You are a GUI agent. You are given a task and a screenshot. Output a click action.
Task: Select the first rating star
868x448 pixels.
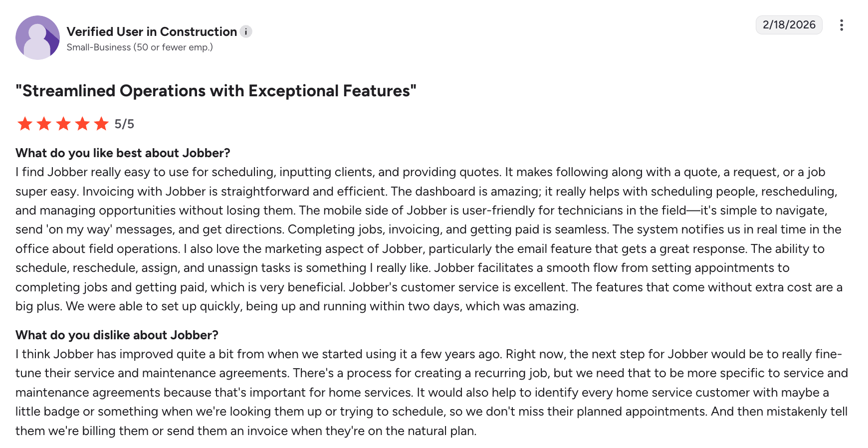pyautogui.click(x=24, y=124)
